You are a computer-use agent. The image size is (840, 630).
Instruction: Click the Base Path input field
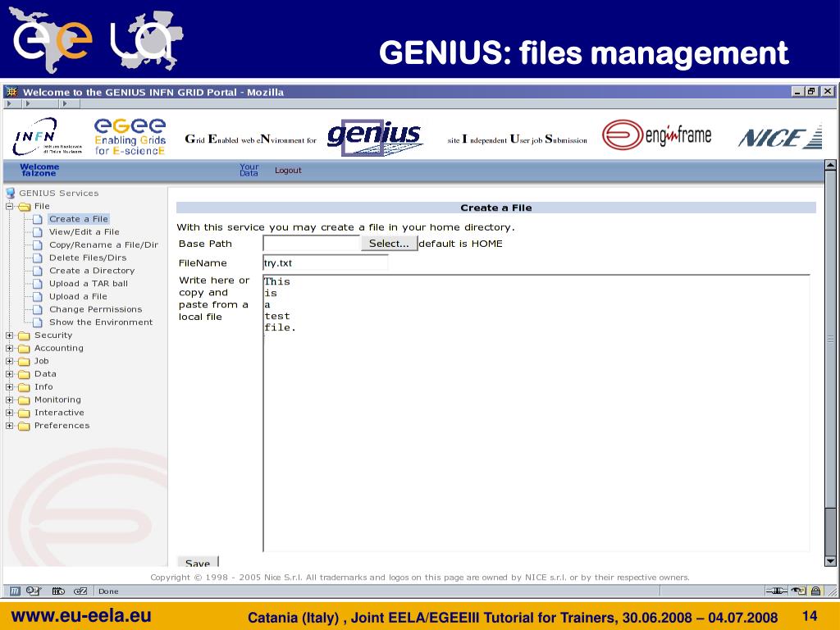(311, 243)
